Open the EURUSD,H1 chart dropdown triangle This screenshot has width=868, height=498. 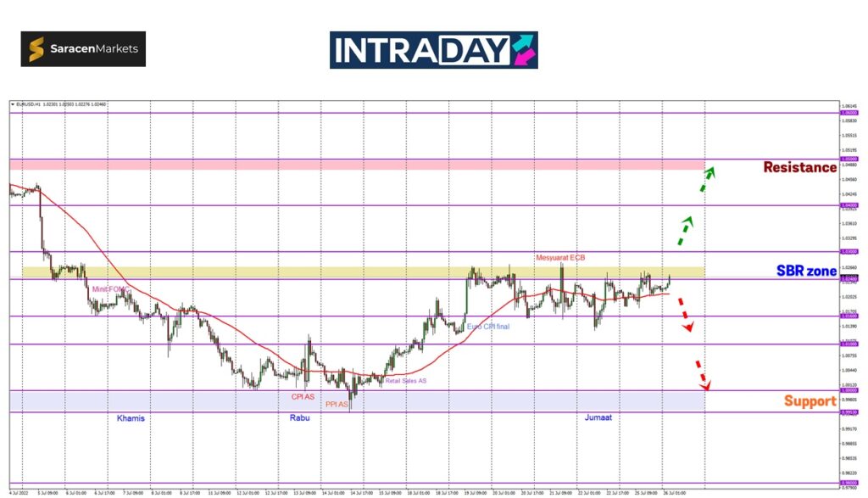13,105
